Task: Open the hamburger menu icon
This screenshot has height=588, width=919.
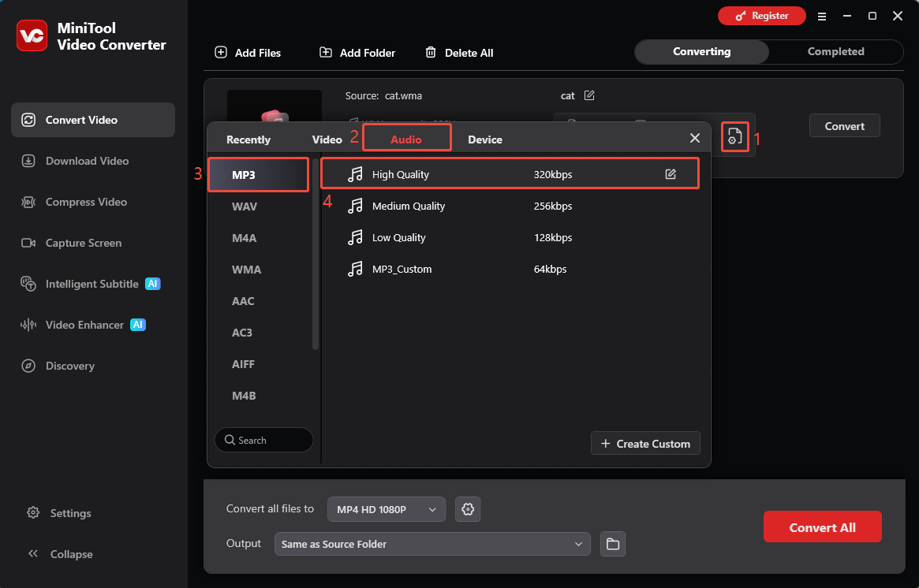Action: (x=822, y=17)
